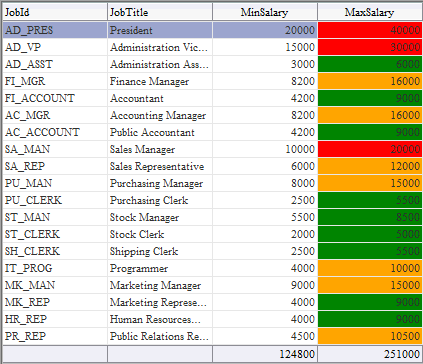Select the AD_ASST job id cell
Screen dimensions: 423x364
coord(55,64)
